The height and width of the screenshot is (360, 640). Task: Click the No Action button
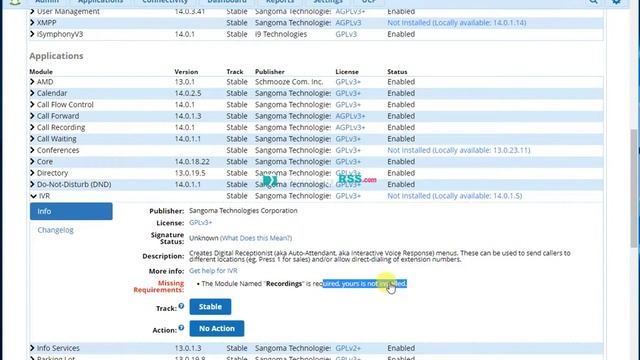coord(217,329)
